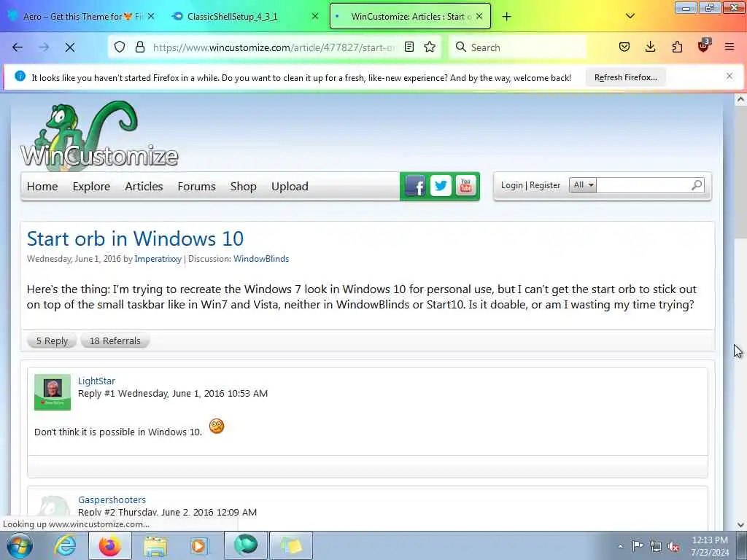Click the 5 Reply button
Image resolution: width=747 pixels, height=560 pixels.
(52, 341)
